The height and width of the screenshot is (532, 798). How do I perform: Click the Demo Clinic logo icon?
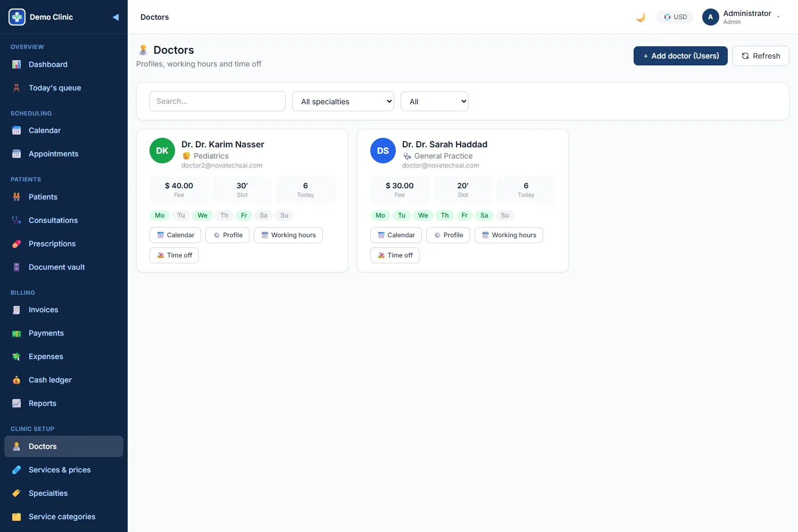(x=17, y=17)
